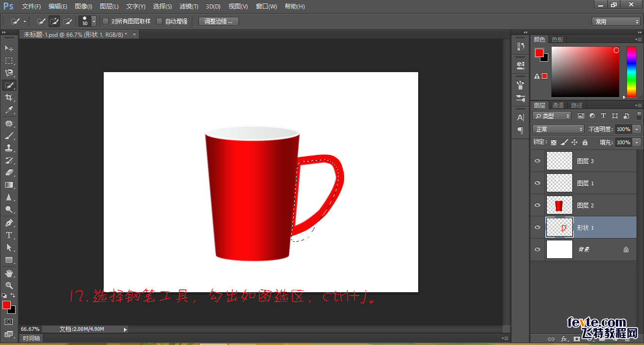Open the Character panel icon
This screenshot has width=644, height=345.
coord(520,117)
